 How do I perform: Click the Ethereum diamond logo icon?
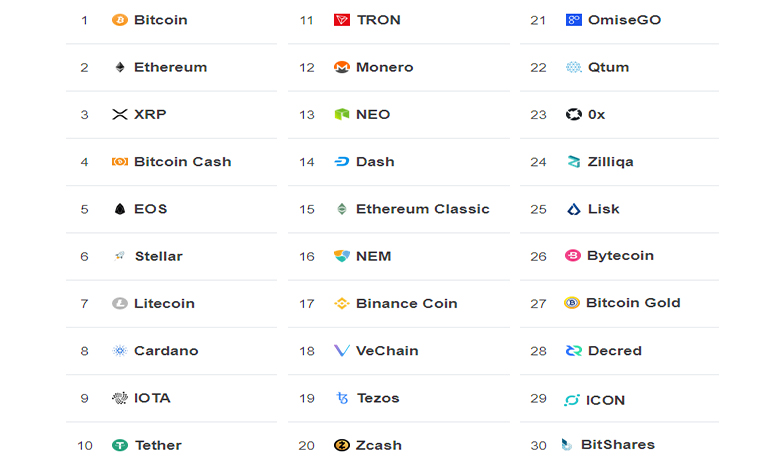(120, 67)
